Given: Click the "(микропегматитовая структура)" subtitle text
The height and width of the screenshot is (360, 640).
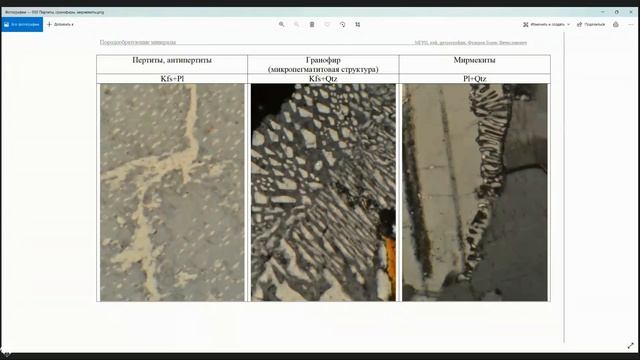Looking at the screenshot, I should (x=323, y=69).
